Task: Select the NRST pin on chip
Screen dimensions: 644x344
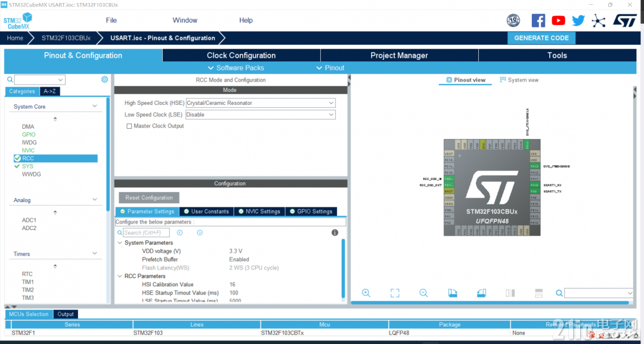Action: coord(449,191)
